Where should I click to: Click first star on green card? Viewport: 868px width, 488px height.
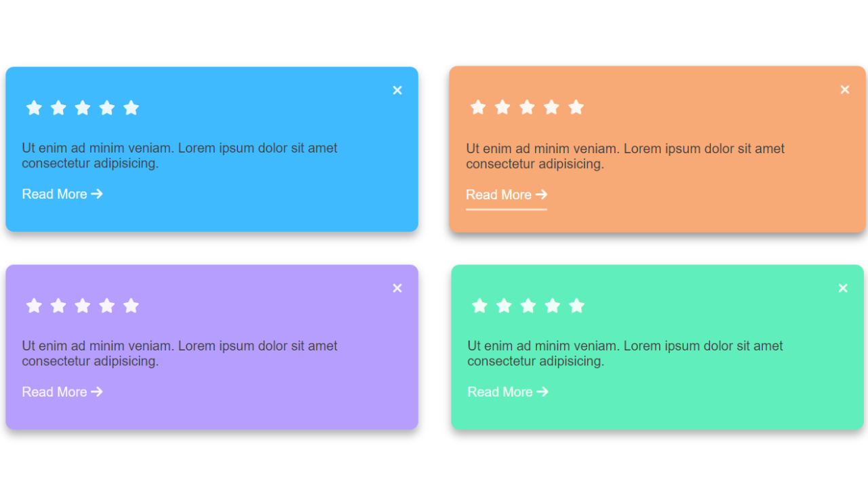coord(479,306)
